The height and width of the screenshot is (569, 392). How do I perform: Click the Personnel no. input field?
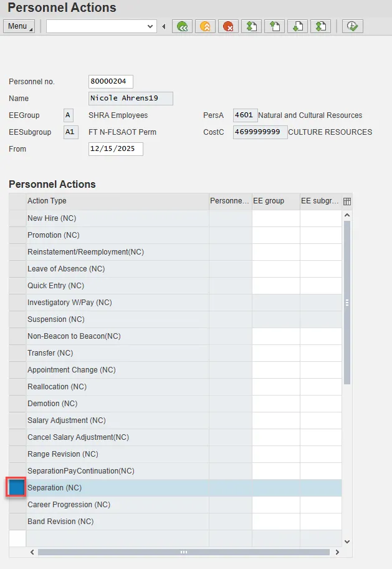111,82
